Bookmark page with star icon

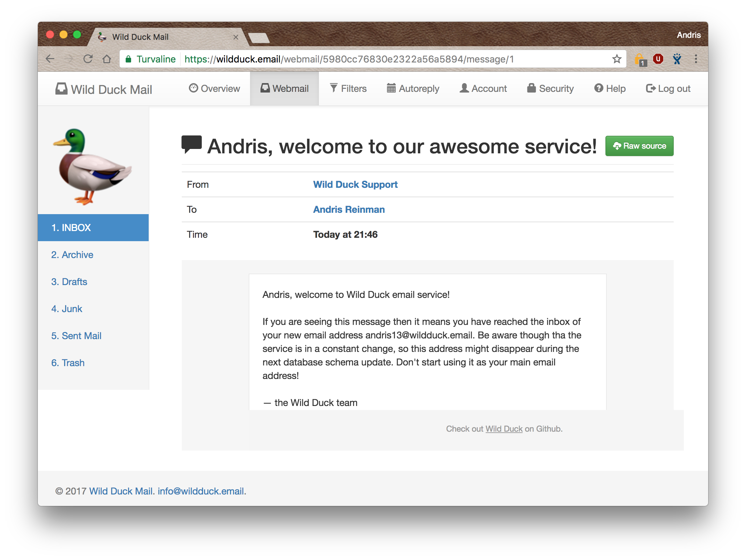(617, 59)
